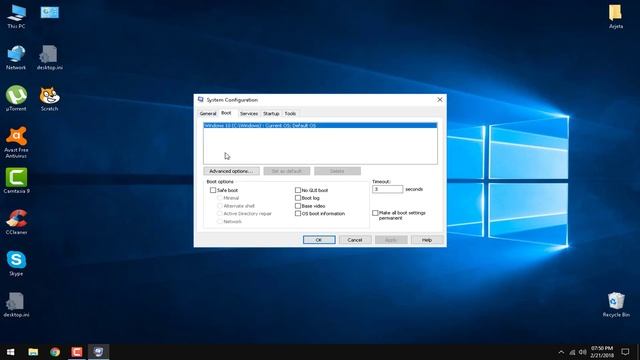640x360 pixels.
Task: Switch to the General tab
Action: coord(208,113)
